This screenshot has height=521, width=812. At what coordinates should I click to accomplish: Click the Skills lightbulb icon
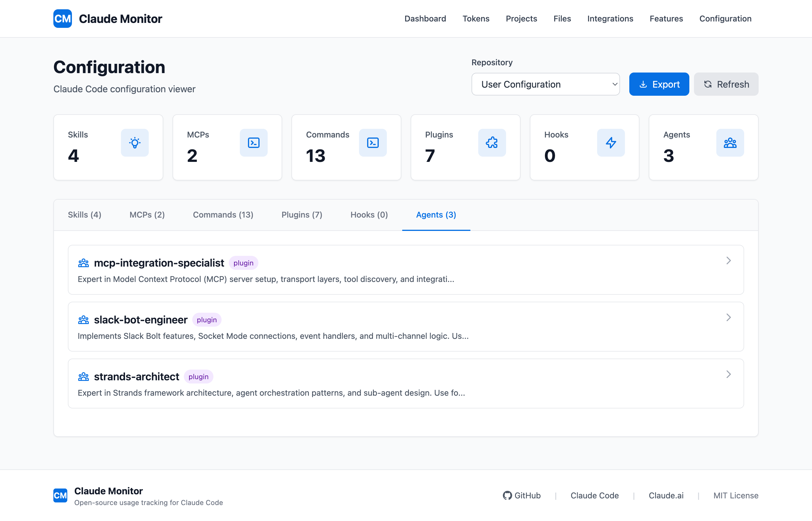pyautogui.click(x=135, y=142)
